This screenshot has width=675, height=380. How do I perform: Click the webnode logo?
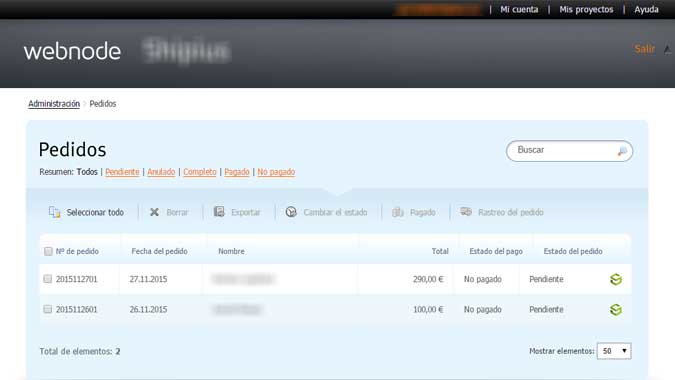[x=72, y=51]
